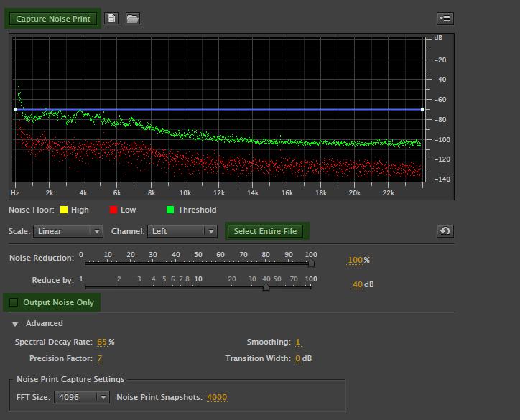Click the 22k frequency axis label
520x420 pixels.
pos(389,193)
